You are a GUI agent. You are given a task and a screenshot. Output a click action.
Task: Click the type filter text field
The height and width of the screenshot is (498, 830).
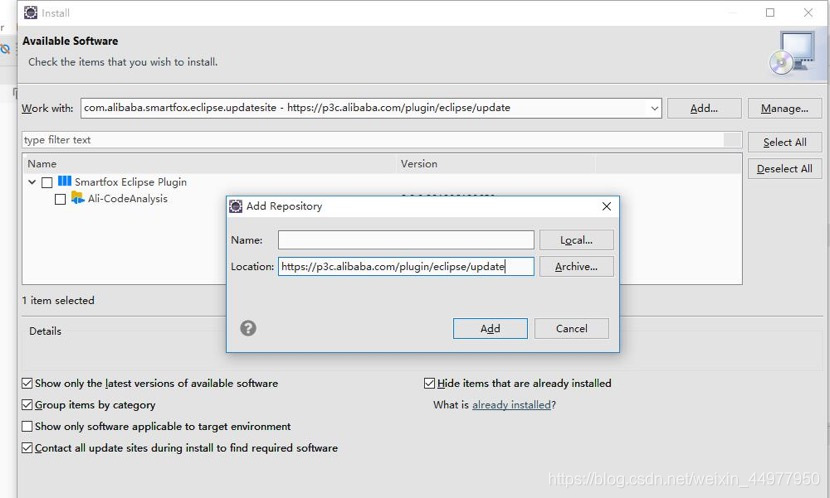pos(373,140)
